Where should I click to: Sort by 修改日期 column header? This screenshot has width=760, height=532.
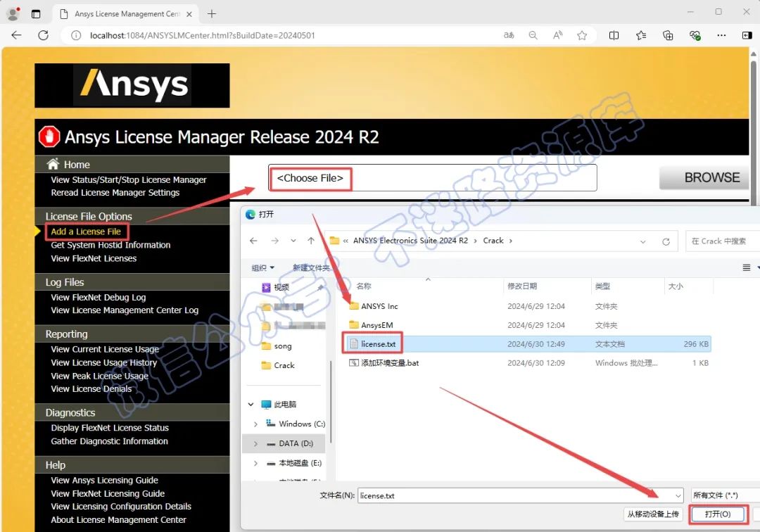[522, 286]
